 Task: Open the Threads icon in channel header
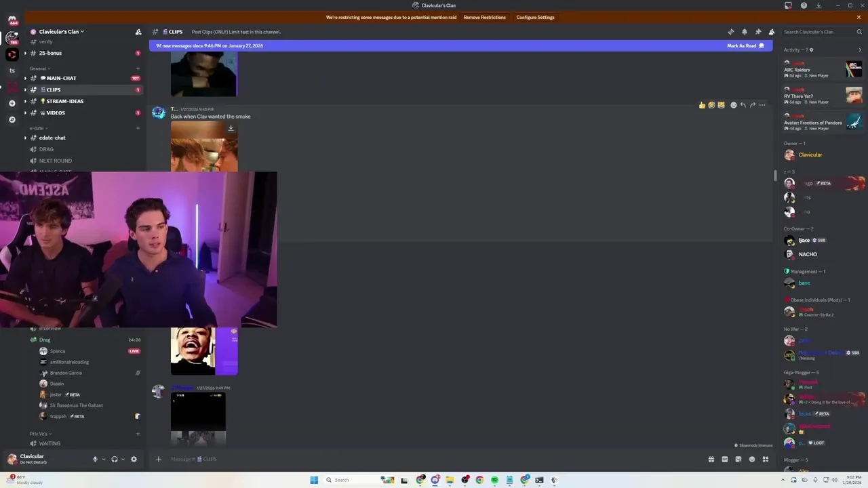[x=730, y=32]
